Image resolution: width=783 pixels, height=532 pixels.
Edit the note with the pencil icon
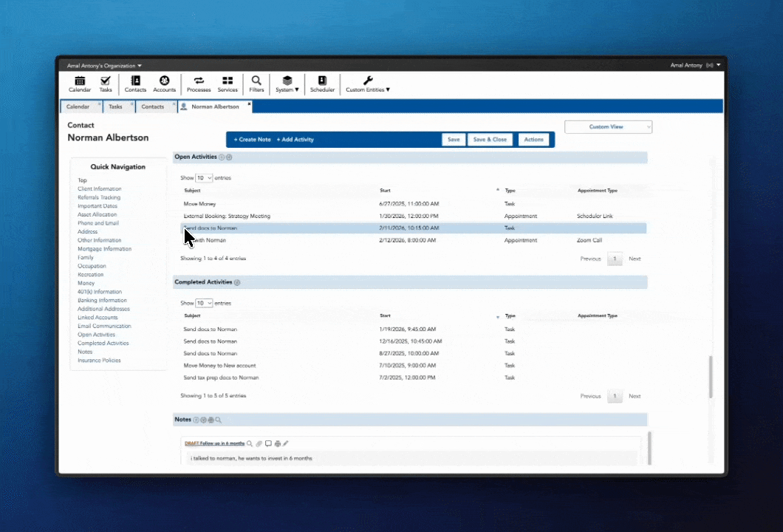(x=287, y=443)
